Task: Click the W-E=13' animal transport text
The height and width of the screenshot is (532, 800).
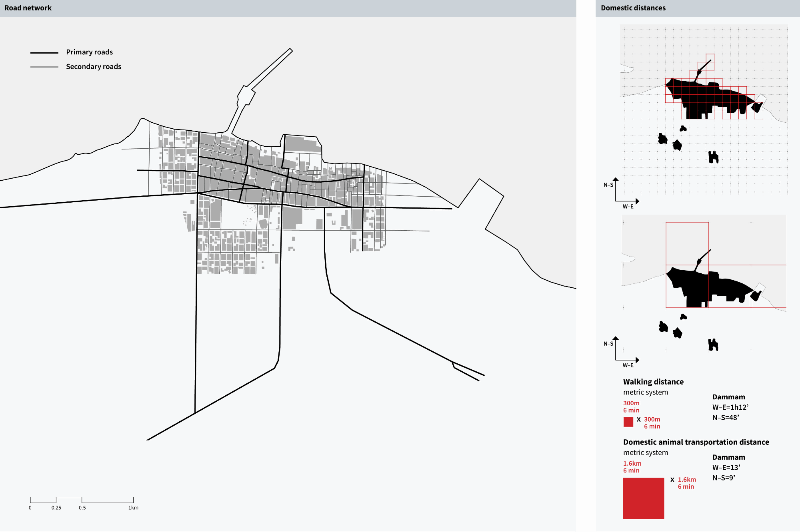Action: [726, 468]
